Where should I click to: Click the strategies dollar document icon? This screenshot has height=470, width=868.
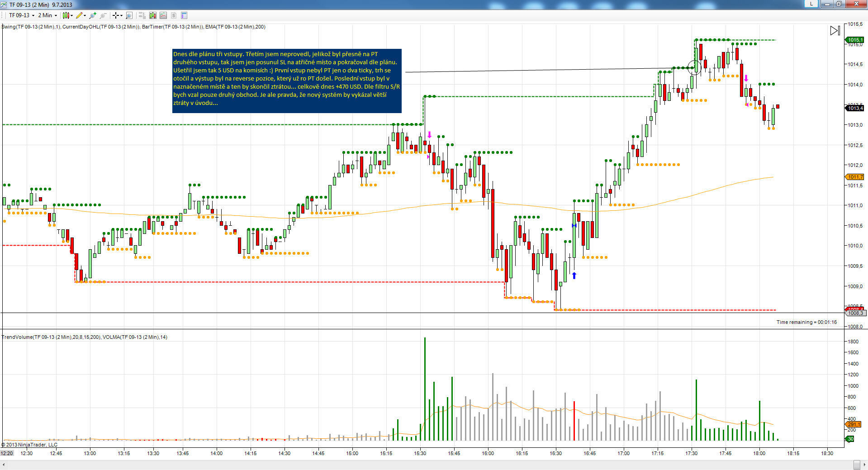(174, 15)
